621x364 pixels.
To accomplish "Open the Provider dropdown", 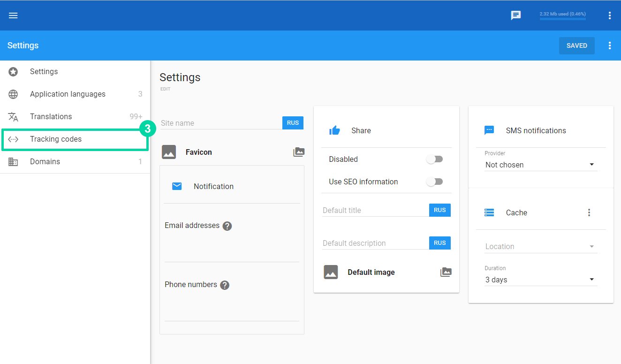I will [541, 165].
